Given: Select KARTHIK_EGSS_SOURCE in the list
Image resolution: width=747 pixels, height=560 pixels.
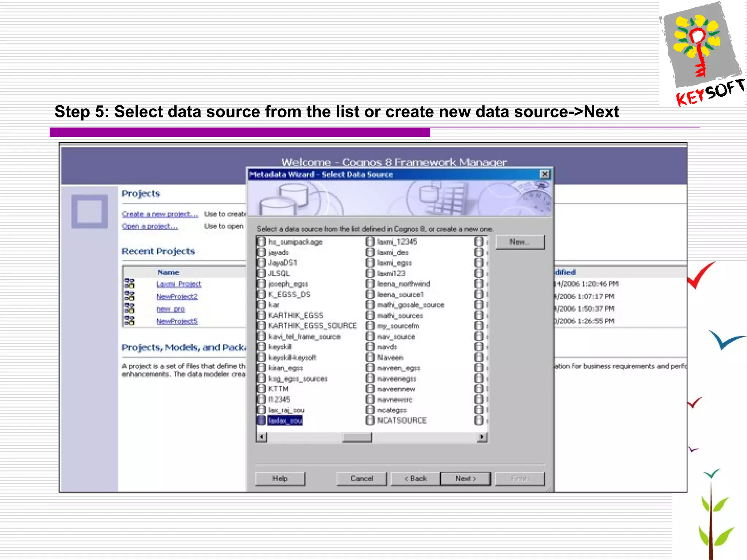Looking at the screenshot, I should (313, 326).
